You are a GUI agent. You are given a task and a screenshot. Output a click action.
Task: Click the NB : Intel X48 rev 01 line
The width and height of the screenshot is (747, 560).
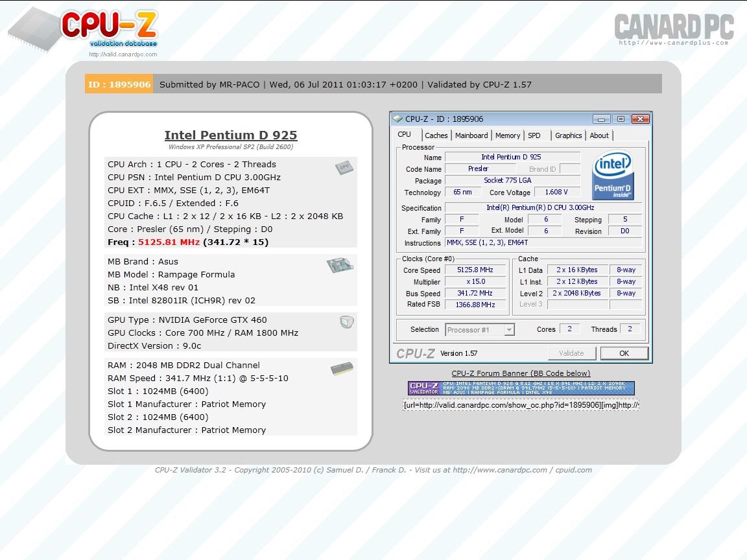point(153,288)
